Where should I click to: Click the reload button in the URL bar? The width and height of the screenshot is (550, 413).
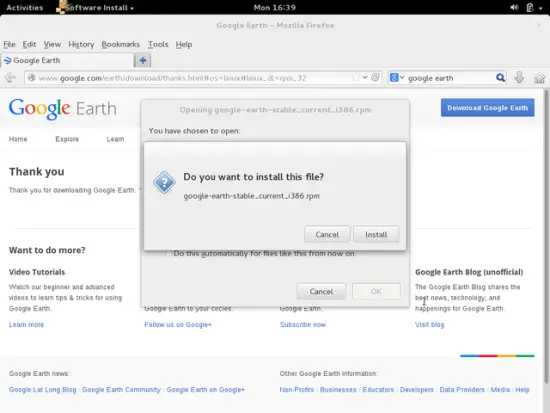pos(375,78)
